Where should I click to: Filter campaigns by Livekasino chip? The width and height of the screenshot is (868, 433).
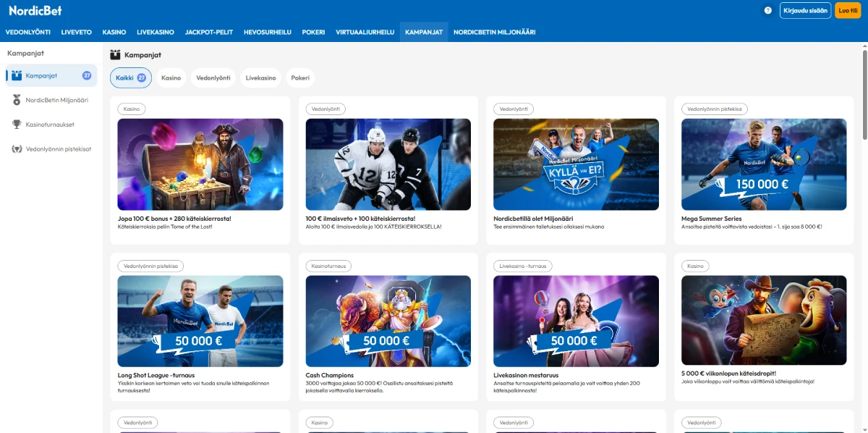tap(260, 77)
